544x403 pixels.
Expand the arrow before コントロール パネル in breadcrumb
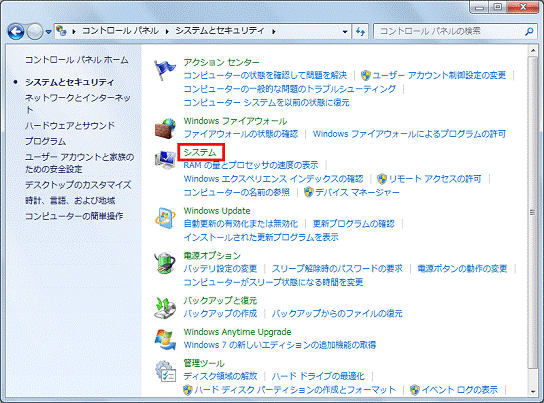[74, 32]
